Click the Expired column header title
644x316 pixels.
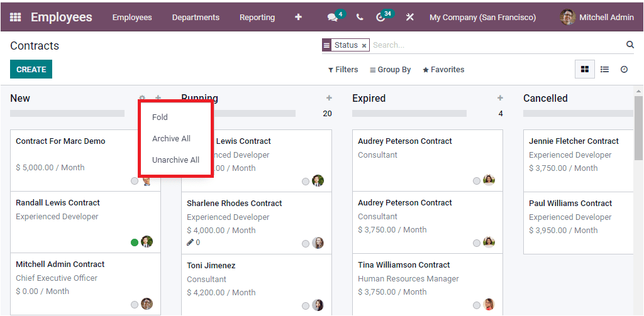pos(369,99)
